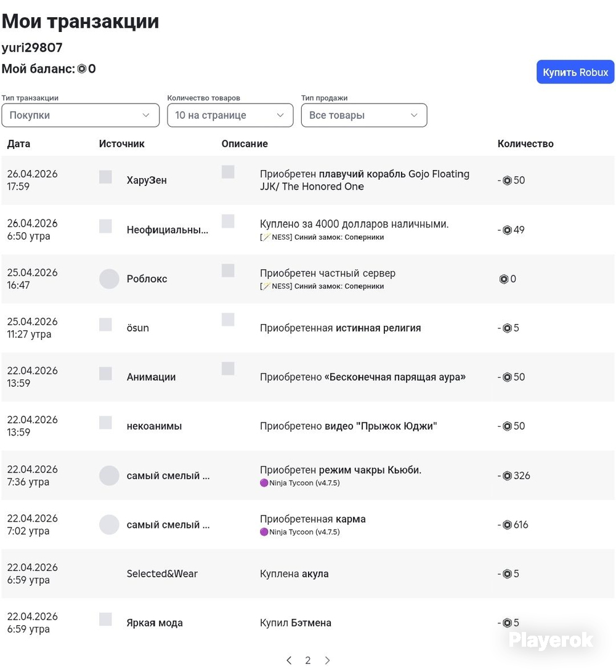Click the Ninja Tycoon link under Приобретенная карма
Image resolution: width=616 pixels, height=672 pixels.
304,532
